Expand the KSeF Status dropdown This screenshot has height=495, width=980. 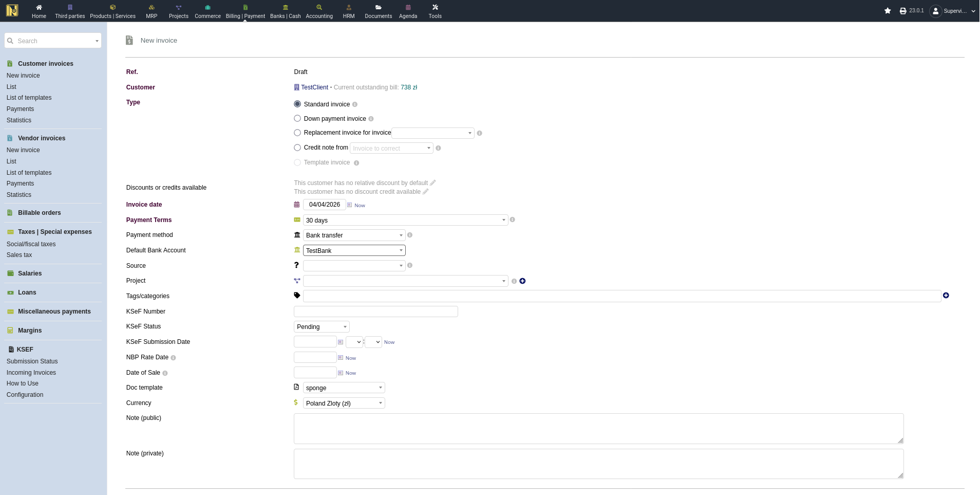(x=322, y=327)
